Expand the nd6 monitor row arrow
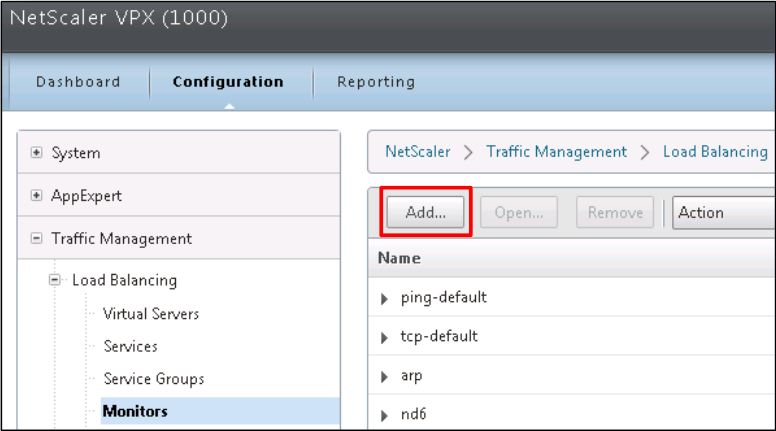This screenshot has height=431, width=776. [x=385, y=414]
